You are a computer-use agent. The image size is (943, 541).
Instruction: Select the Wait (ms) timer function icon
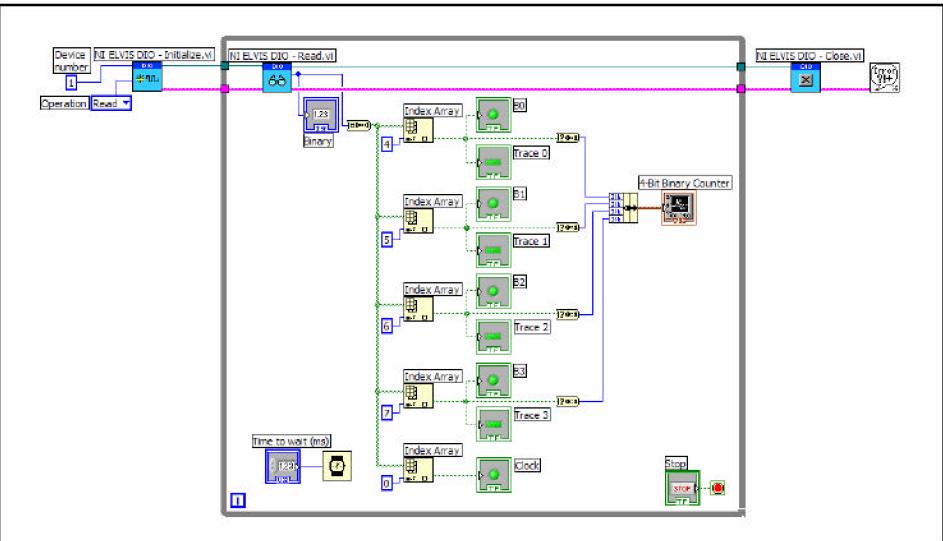click(x=337, y=466)
